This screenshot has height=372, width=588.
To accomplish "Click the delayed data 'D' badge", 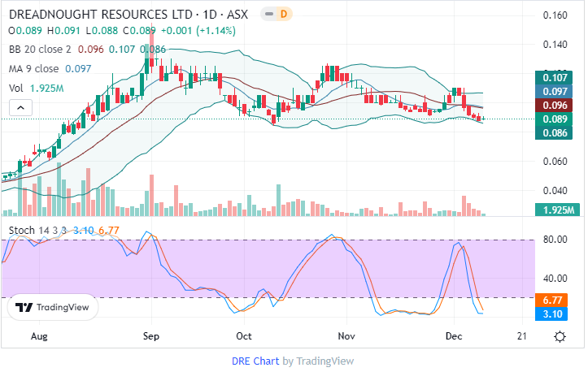I will [283, 15].
